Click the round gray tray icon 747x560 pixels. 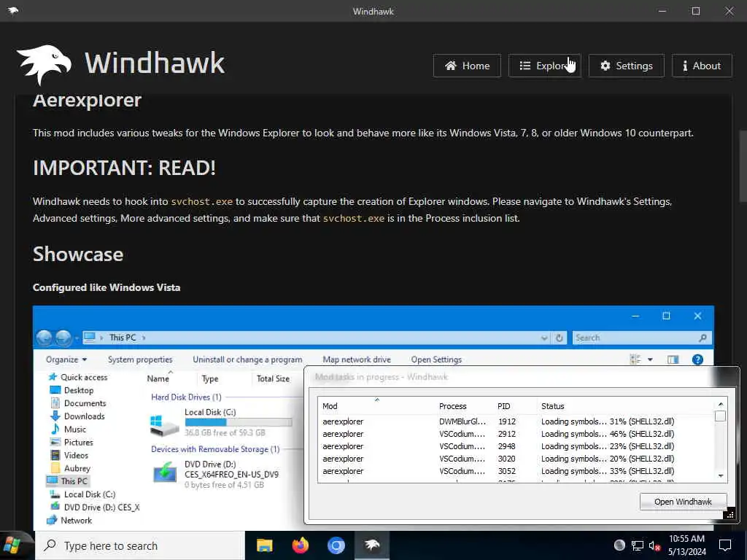619,545
